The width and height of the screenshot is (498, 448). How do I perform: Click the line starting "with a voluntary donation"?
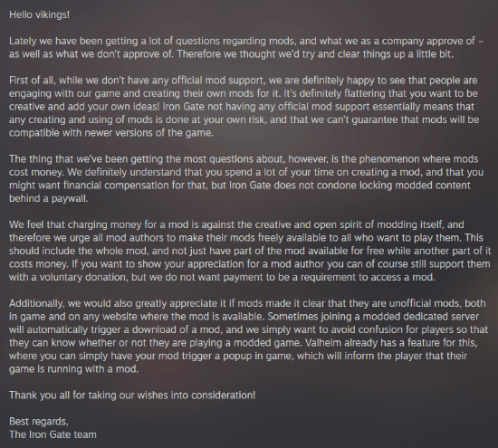coord(222,278)
